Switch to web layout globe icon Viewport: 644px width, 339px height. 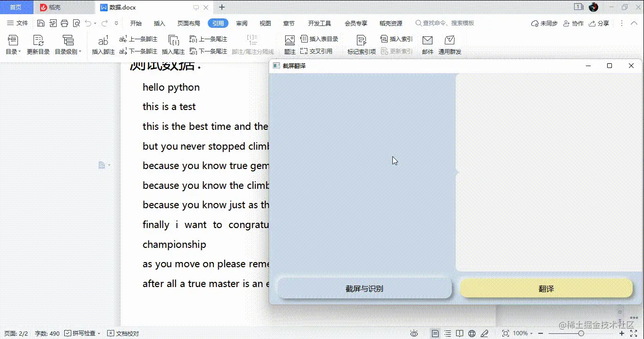(x=472, y=333)
